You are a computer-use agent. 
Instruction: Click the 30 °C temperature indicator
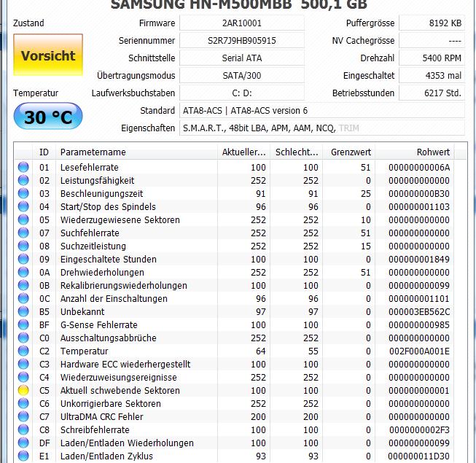pos(48,116)
